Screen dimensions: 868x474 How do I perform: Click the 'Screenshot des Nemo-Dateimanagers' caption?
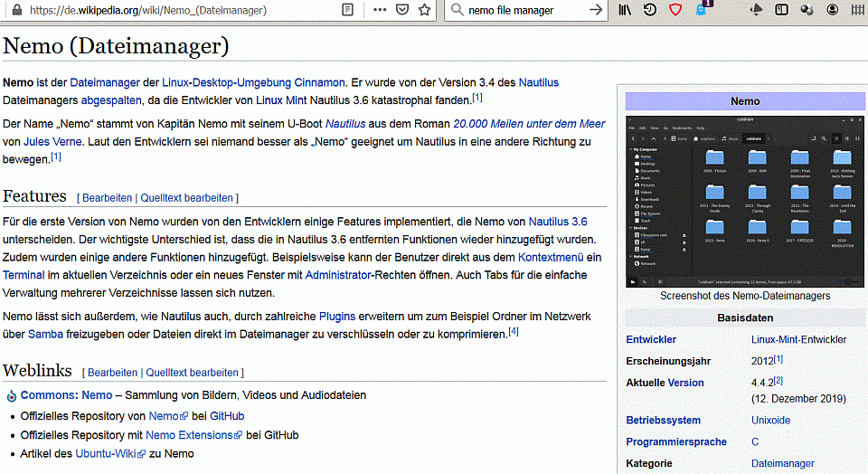745,296
